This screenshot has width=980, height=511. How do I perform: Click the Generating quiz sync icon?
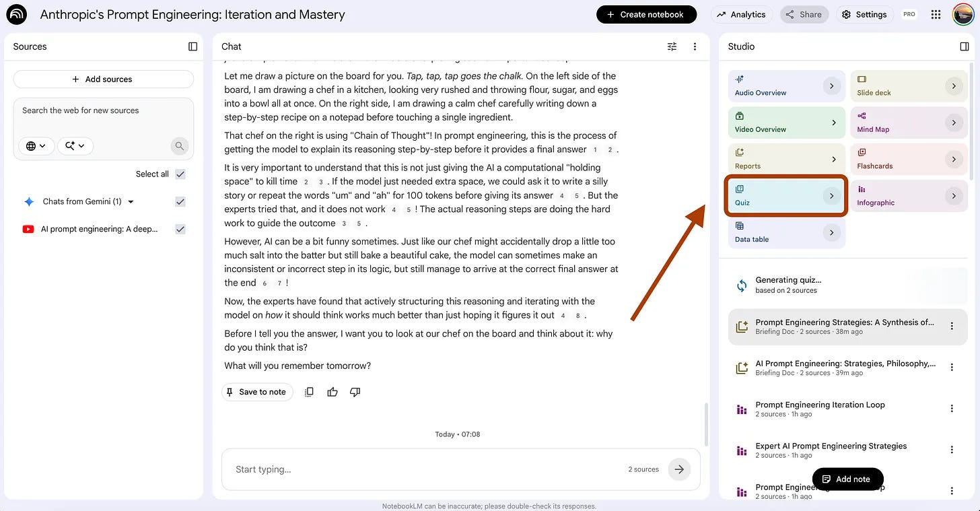coord(742,285)
